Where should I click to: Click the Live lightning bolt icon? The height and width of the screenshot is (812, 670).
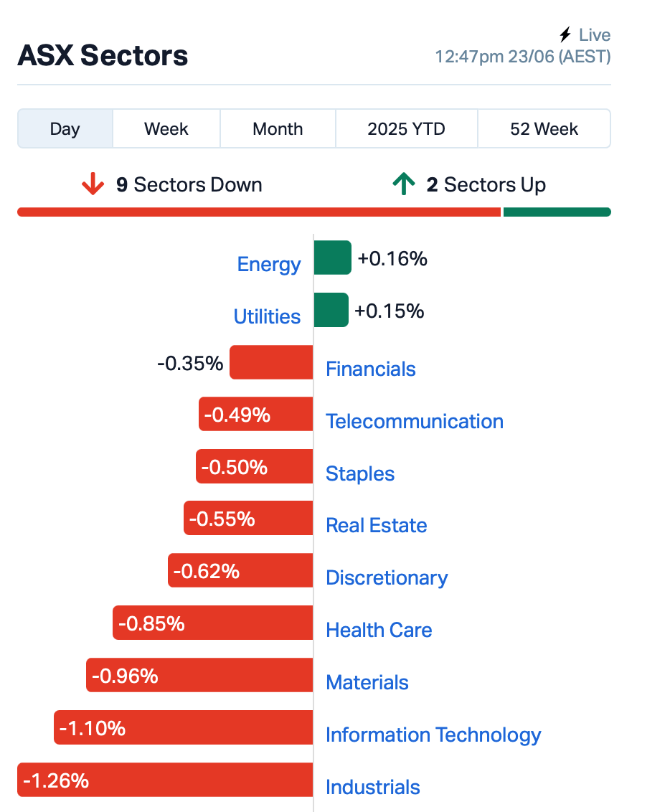click(x=565, y=34)
